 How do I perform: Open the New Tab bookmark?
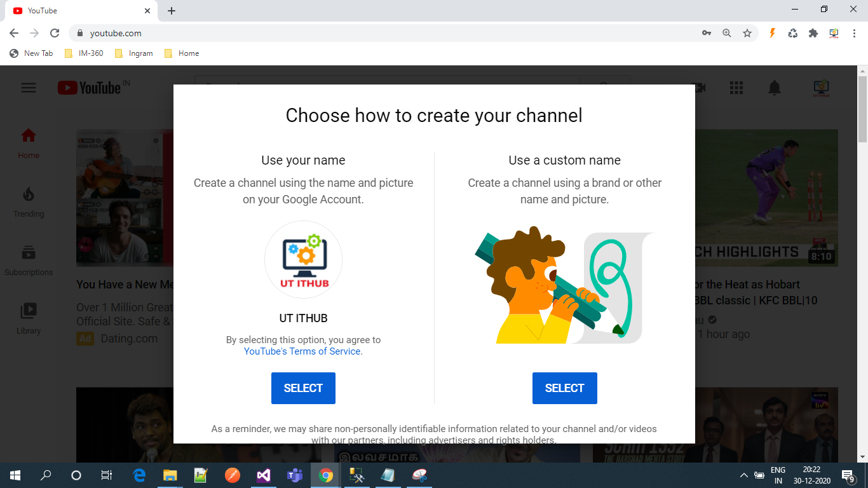(x=31, y=53)
